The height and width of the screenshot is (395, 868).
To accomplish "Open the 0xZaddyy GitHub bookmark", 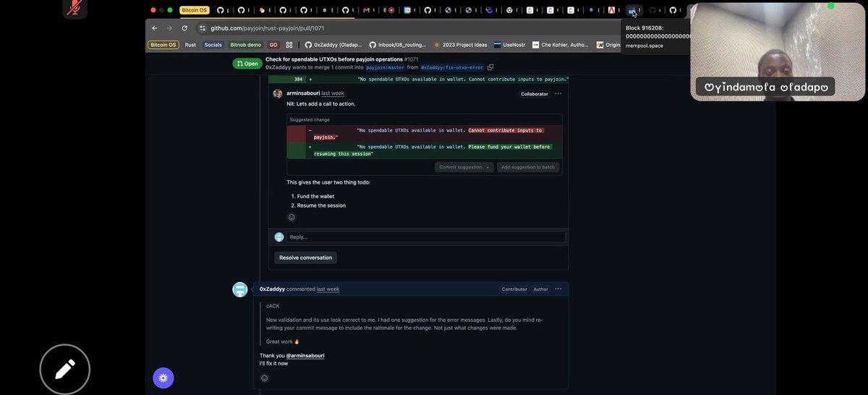I will [333, 44].
